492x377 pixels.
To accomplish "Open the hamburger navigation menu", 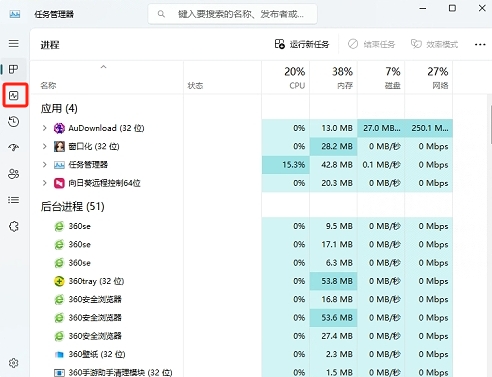I will [14, 43].
